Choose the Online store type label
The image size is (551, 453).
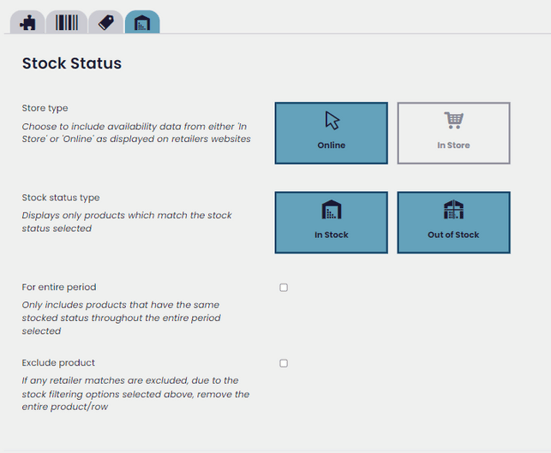click(331, 145)
